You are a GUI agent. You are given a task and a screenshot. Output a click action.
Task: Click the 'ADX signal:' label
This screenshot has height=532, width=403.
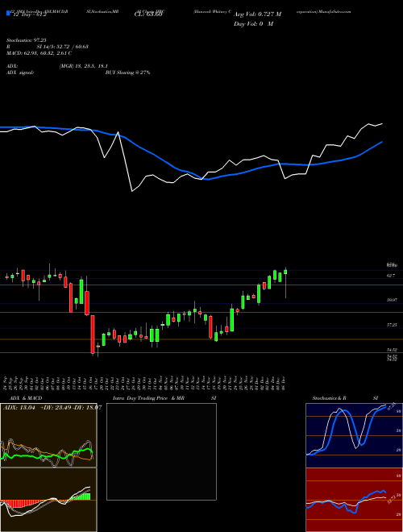point(20,73)
